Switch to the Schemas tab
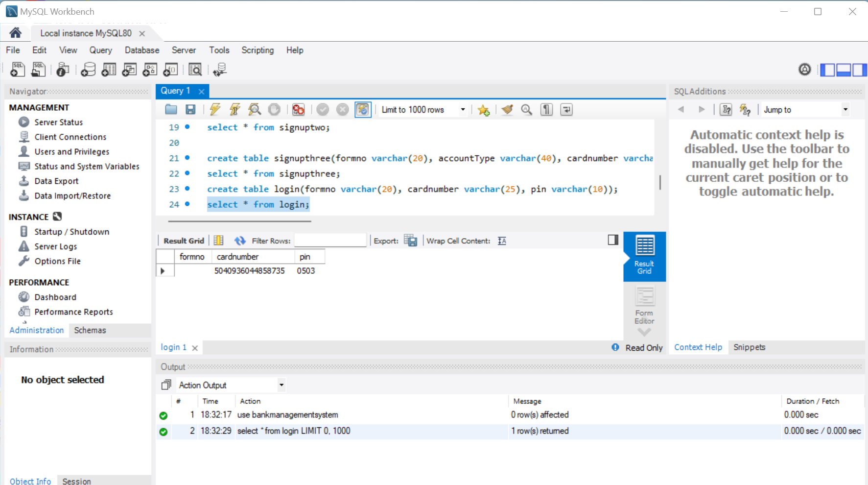This screenshot has height=485, width=868. 90,330
